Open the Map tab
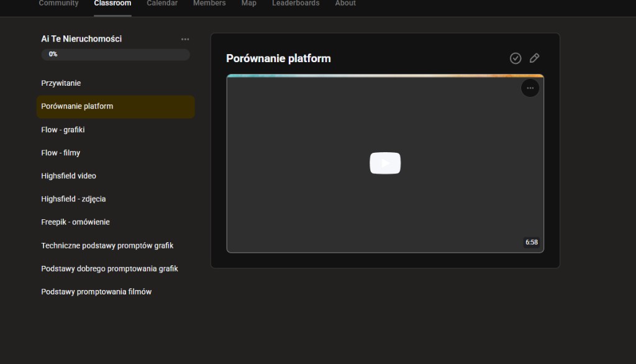This screenshot has height=364, width=636. point(248,4)
